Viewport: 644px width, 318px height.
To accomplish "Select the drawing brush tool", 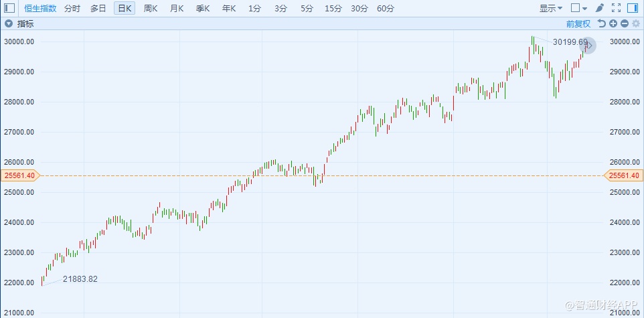I will click(x=600, y=9).
